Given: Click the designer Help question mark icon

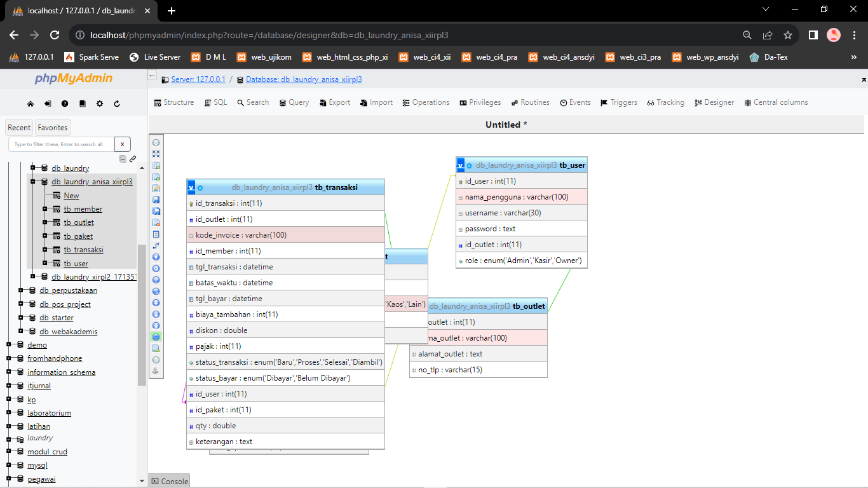Looking at the screenshot, I should (156, 280).
